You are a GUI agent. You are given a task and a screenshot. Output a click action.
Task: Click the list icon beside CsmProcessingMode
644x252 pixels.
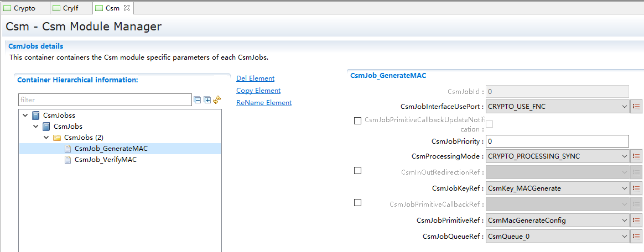pos(636,156)
